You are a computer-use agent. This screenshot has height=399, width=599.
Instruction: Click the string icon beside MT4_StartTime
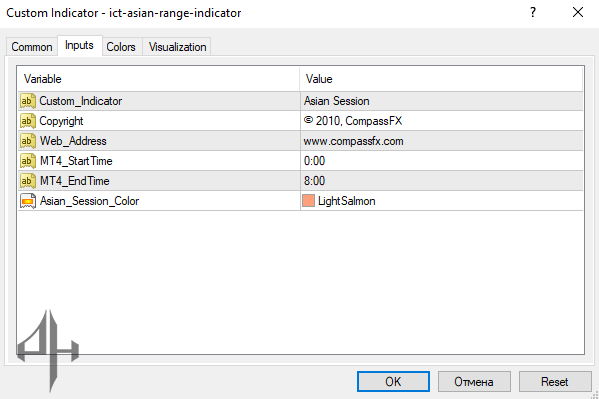click(x=28, y=161)
